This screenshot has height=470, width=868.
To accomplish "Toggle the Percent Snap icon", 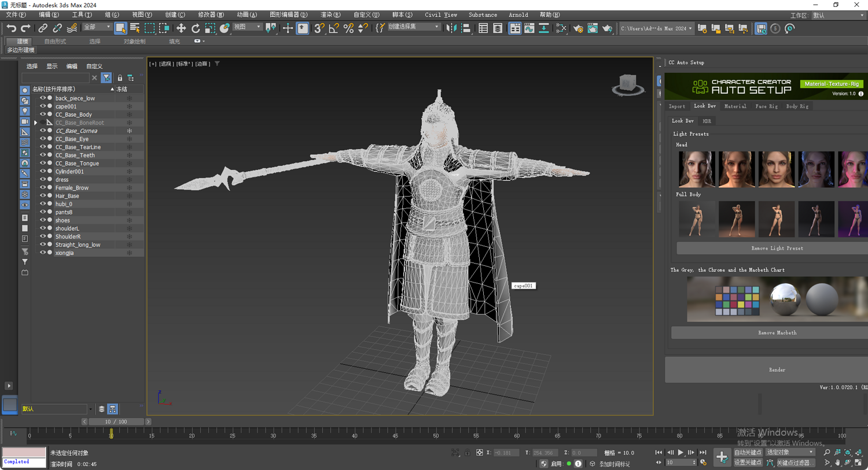I will 348,28.
